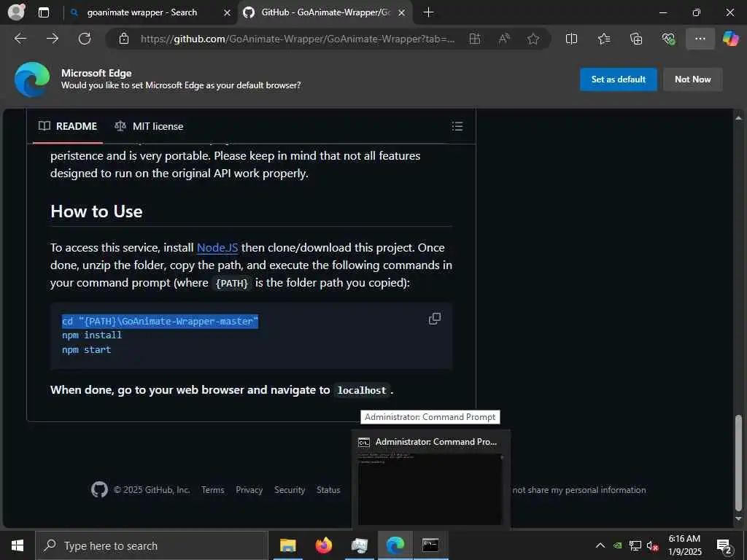
Task: Open the README outline menu
Action: 457,126
